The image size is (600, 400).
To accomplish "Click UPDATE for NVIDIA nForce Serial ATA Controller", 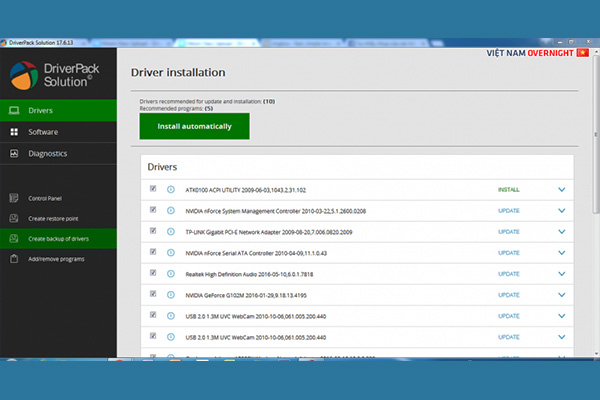I will click(509, 253).
